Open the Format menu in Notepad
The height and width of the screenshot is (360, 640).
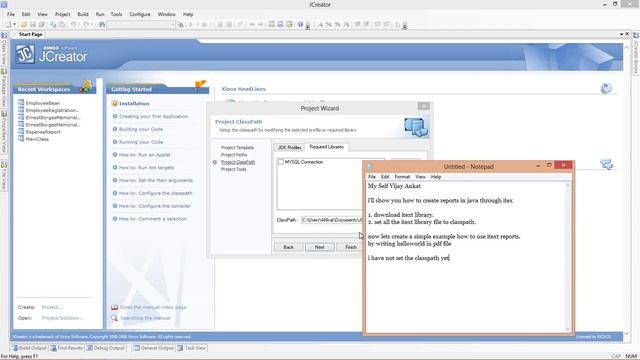(x=402, y=177)
